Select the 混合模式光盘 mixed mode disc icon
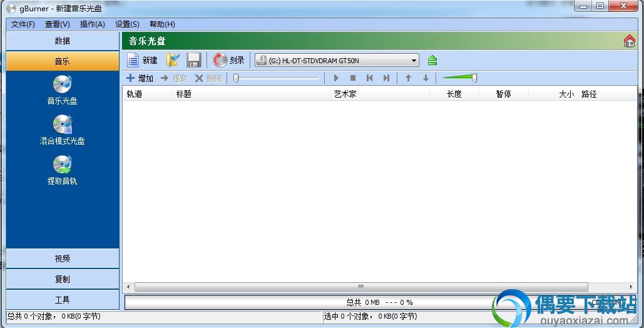Screen dimensions: 644x328 [63, 124]
